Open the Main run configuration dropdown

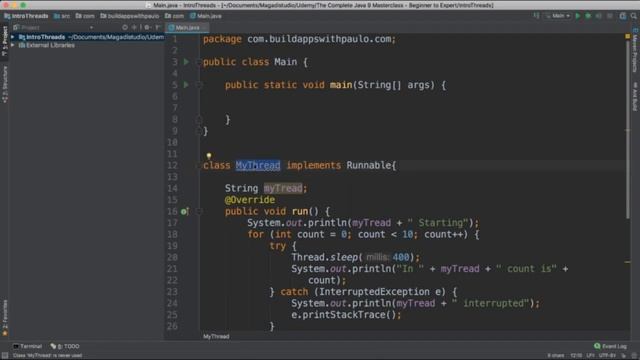pos(558,16)
